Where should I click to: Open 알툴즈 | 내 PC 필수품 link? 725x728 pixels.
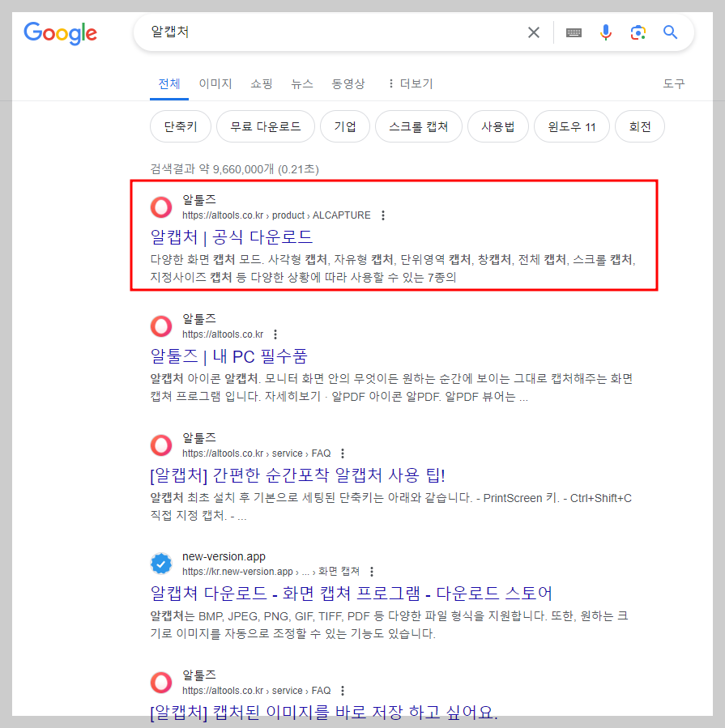(x=228, y=356)
